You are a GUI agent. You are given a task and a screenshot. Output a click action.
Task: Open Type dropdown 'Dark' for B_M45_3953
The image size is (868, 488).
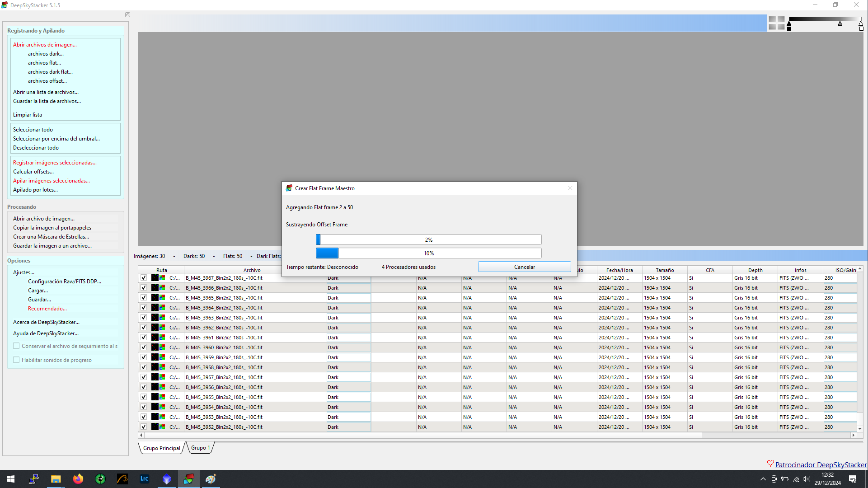(348, 417)
